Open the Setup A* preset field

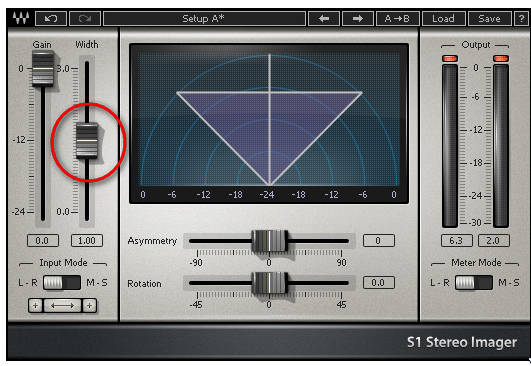click(x=204, y=18)
